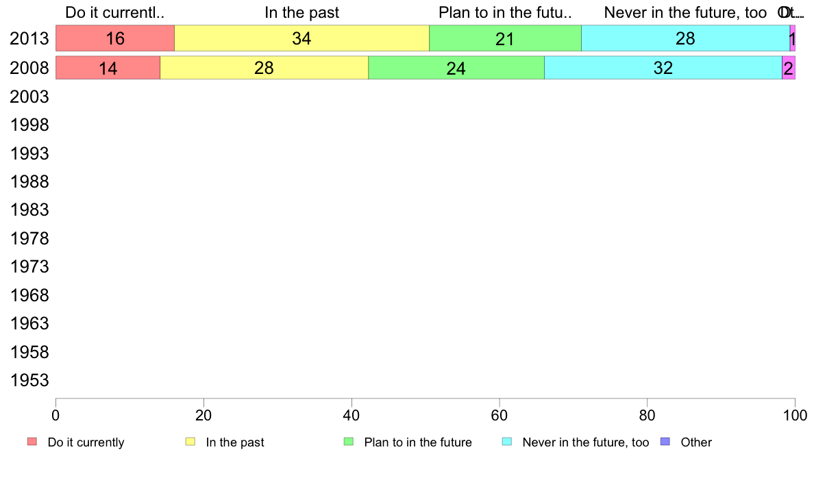The image size is (814, 504).
Task: Click the 1988 year row label
Action: [x=29, y=181]
